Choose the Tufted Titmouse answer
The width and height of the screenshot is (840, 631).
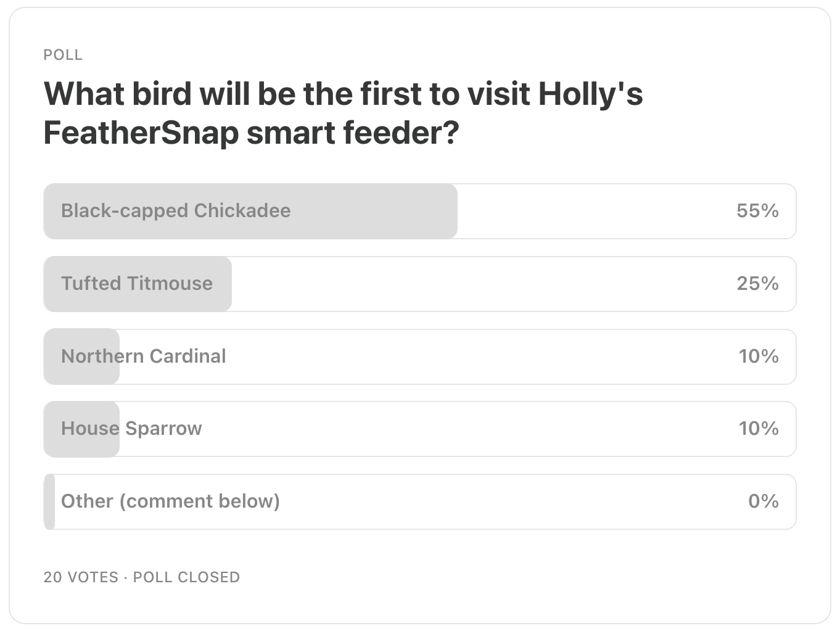pos(419,284)
